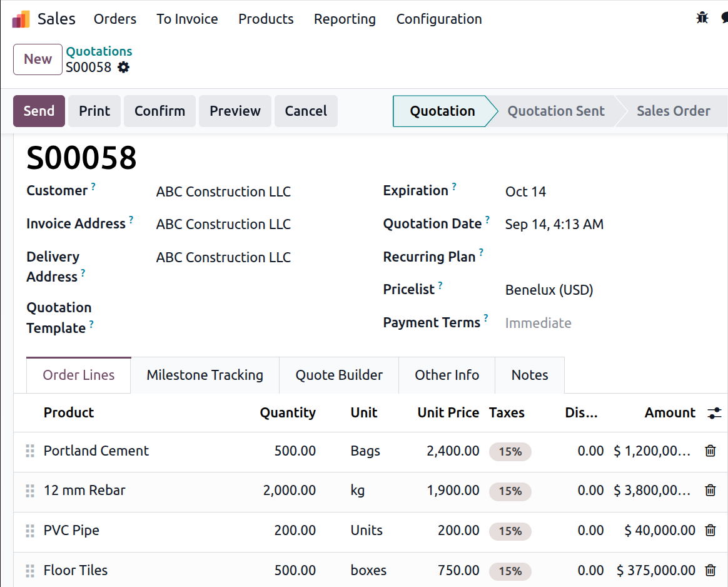Image resolution: width=728 pixels, height=587 pixels.
Task: Delete the Floor Tiles line
Action: pos(710,570)
